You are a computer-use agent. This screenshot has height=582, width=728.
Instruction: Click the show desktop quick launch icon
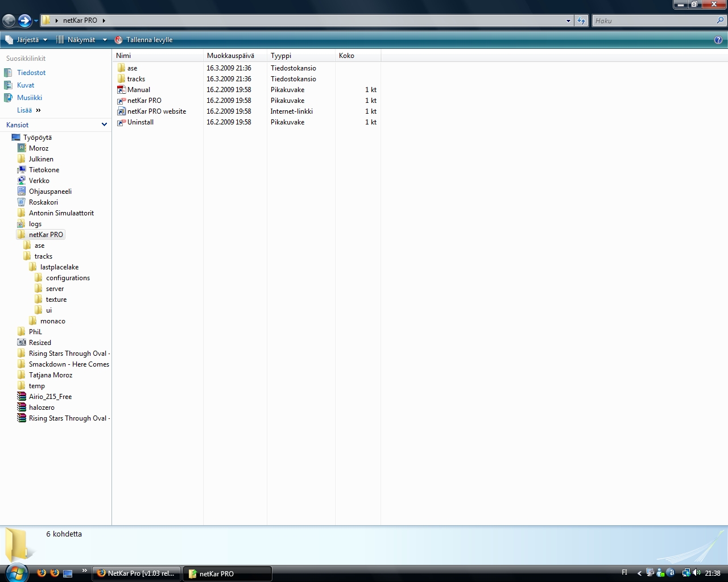pos(68,573)
